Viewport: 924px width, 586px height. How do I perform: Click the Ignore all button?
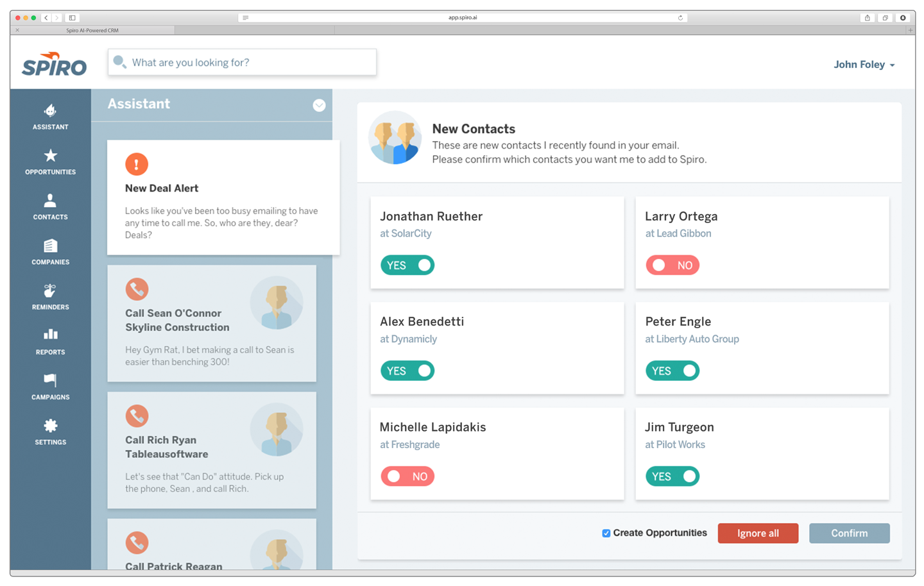[758, 533]
